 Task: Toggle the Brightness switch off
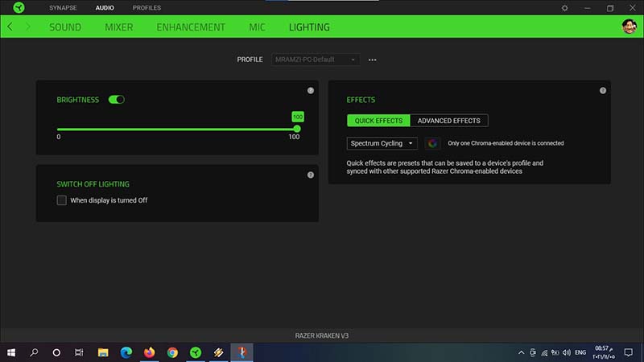[x=116, y=100]
